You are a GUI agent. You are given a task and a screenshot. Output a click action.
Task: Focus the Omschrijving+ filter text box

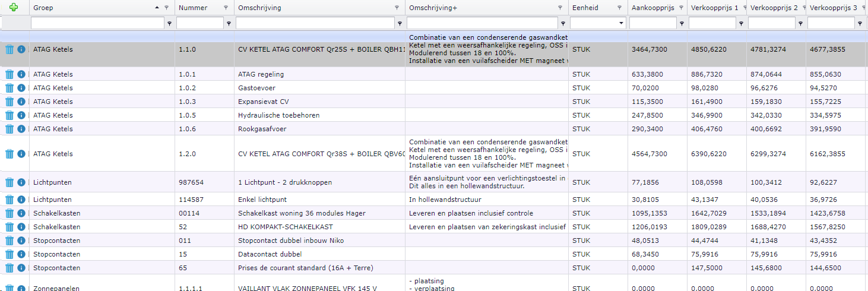click(x=482, y=23)
